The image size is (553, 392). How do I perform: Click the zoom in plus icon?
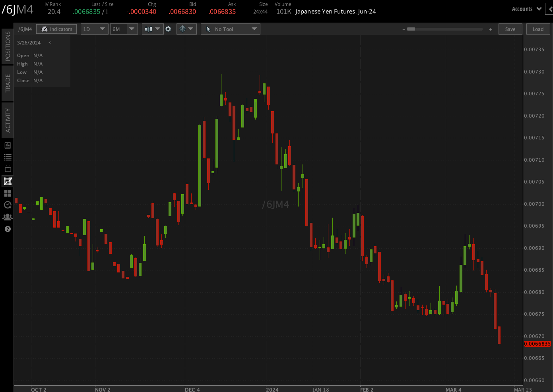[x=490, y=29]
